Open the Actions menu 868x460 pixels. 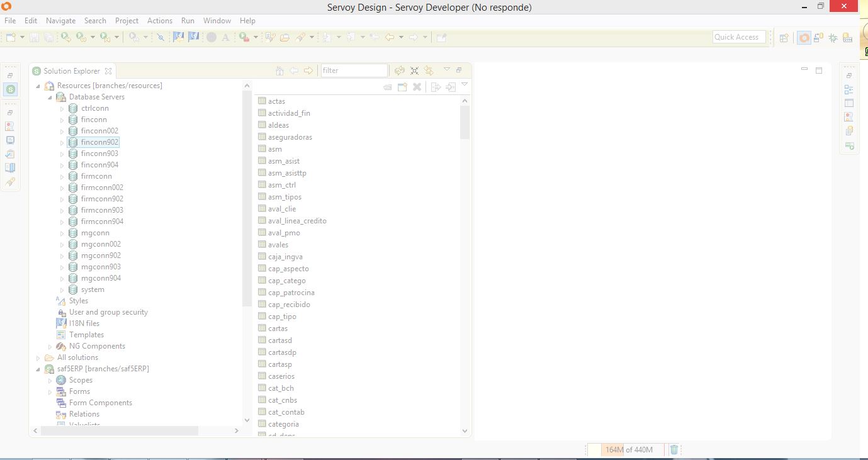click(x=160, y=21)
